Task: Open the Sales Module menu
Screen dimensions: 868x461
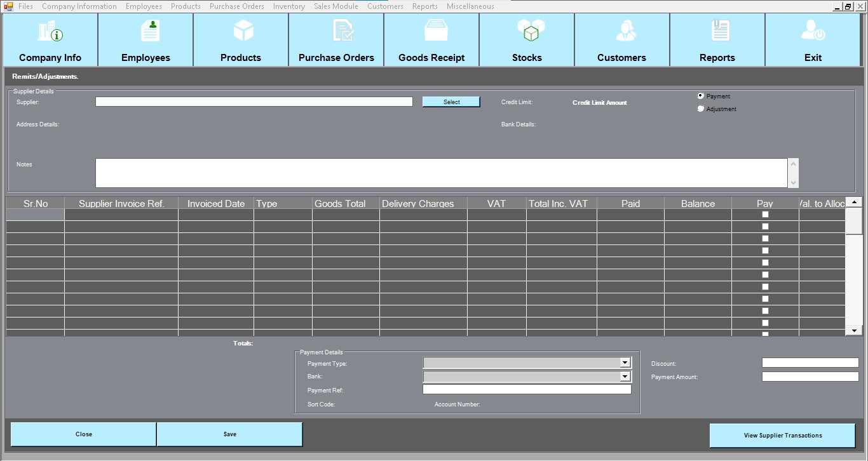Action: pos(336,6)
